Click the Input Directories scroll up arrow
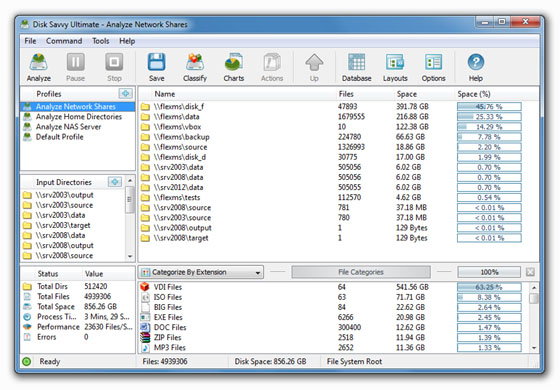 click(130, 180)
